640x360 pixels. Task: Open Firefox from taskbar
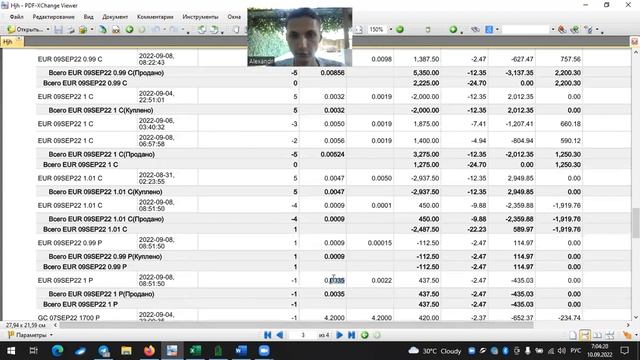pos(149,351)
